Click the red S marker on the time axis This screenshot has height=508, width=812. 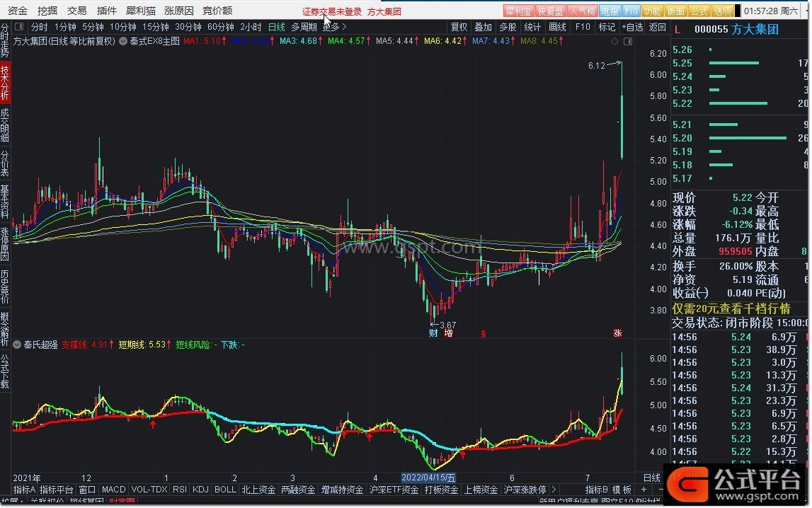tap(483, 334)
